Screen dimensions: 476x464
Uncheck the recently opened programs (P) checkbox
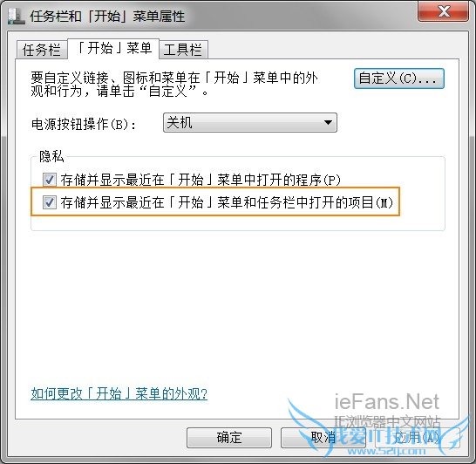[x=49, y=180]
